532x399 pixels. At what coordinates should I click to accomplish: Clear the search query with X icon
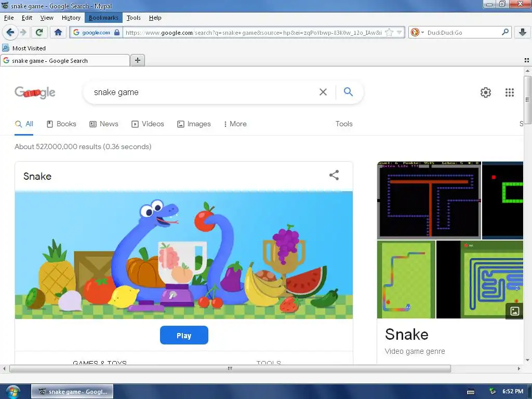(x=323, y=92)
